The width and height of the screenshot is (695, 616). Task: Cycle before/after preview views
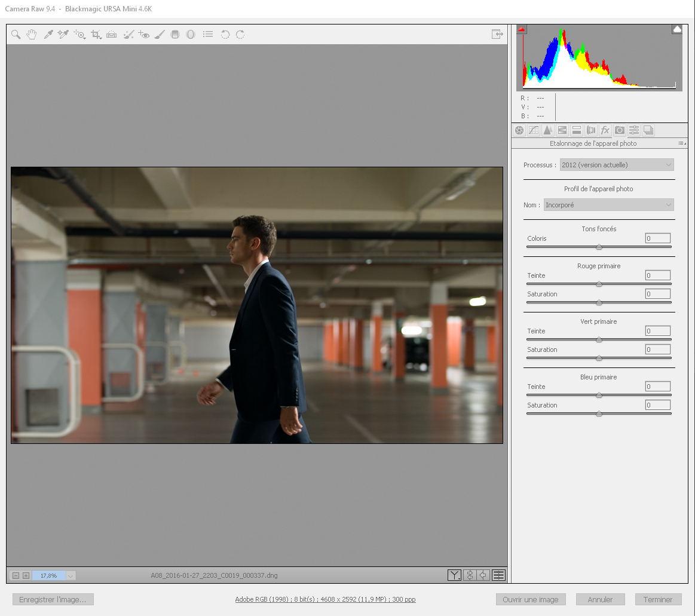tap(454, 575)
